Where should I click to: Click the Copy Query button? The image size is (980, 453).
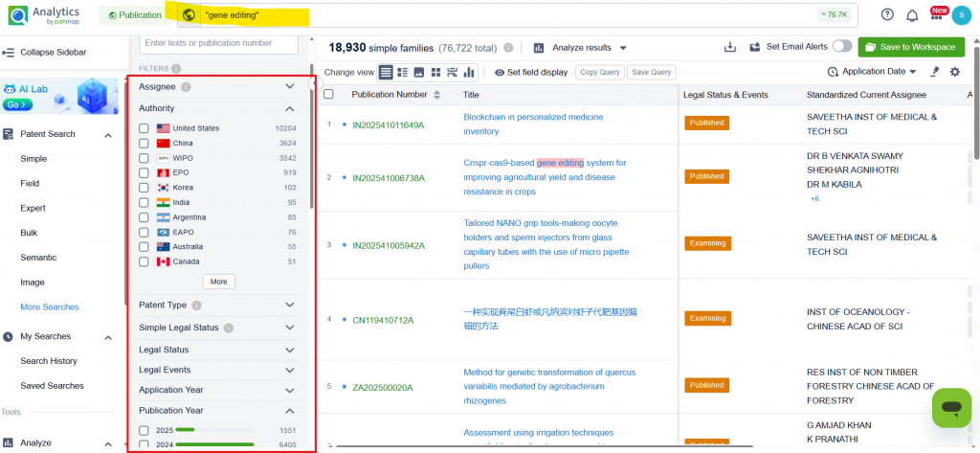(x=600, y=73)
